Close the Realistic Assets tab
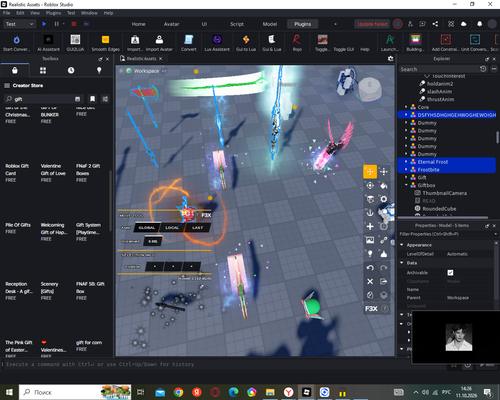 (x=161, y=59)
